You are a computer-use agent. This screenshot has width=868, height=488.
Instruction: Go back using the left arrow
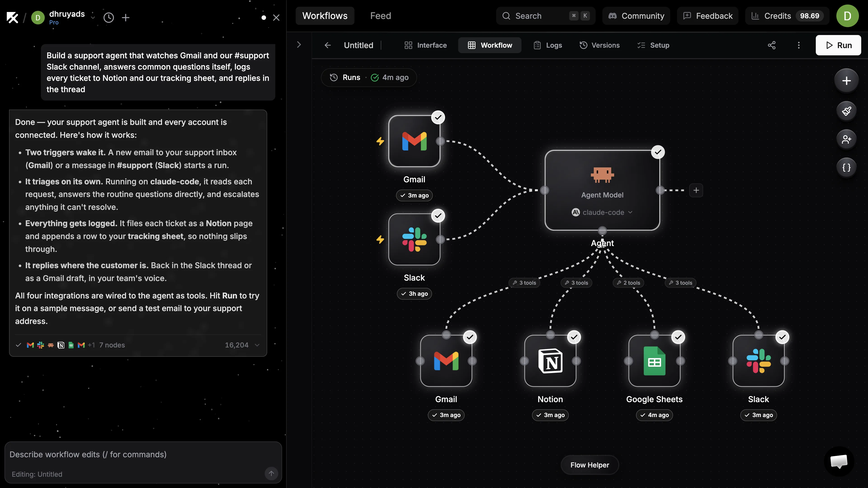328,45
